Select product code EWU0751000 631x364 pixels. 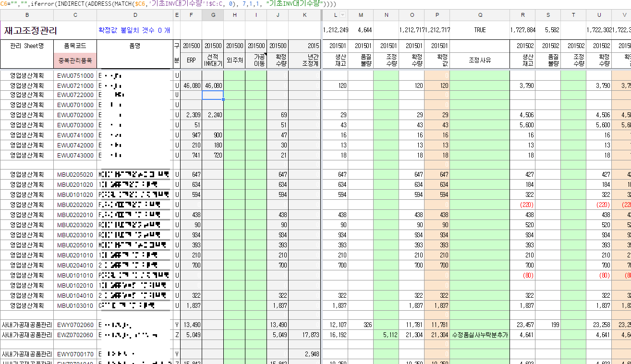[x=75, y=75]
